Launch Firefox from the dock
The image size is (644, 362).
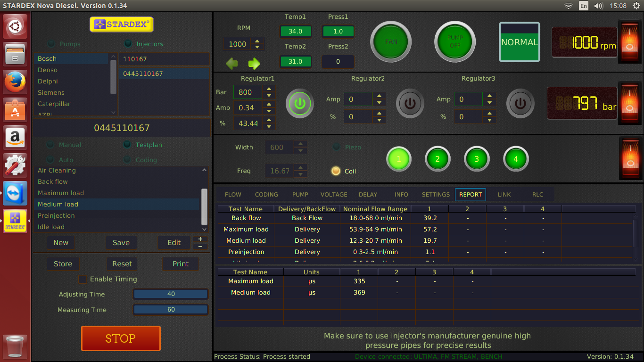click(x=15, y=82)
